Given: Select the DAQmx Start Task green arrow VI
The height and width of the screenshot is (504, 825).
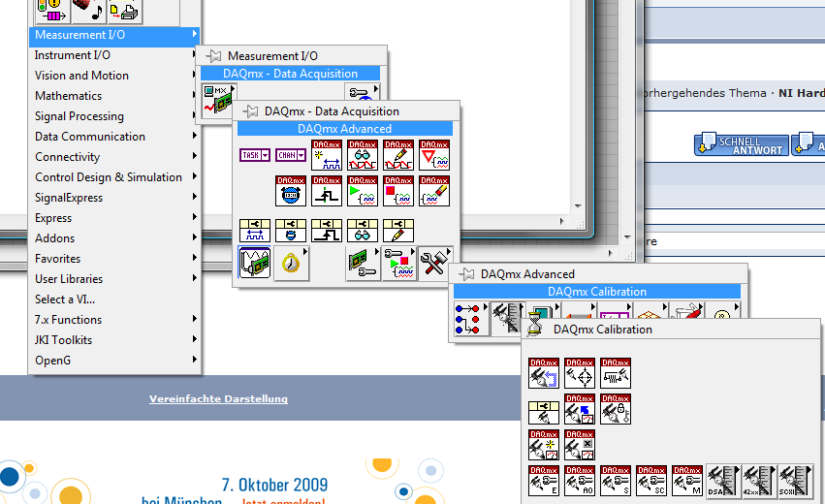Looking at the screenshot, I should (362, 190).
